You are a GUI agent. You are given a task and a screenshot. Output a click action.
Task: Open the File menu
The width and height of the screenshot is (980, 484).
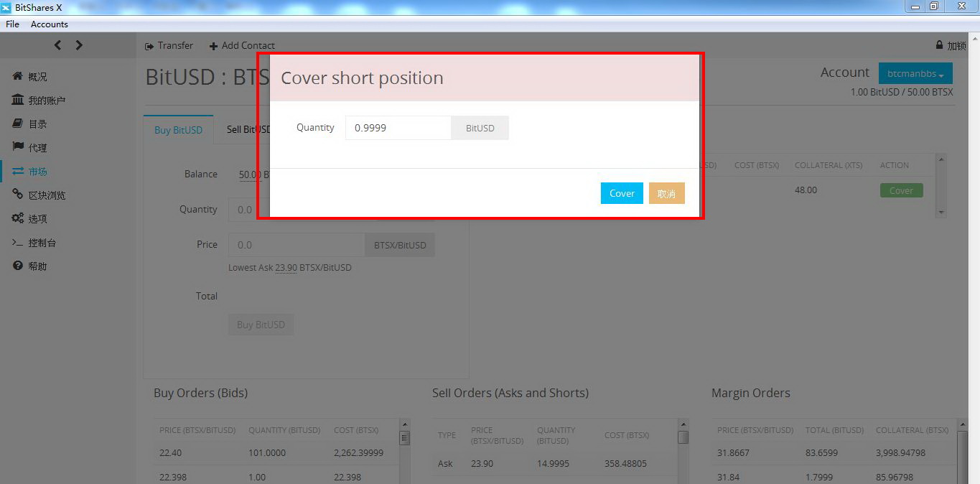[x=12, y=24]
